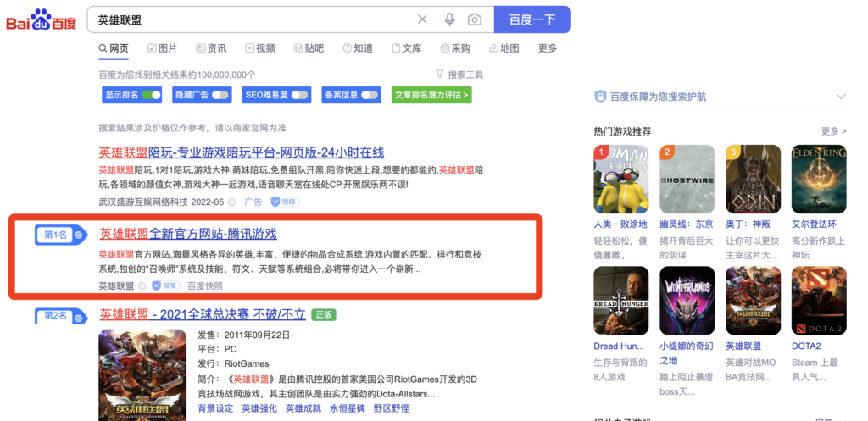Screen dimensions: 868x421
Task: Open the 更多 search categories menu
Action: click(x=548, y=48)
